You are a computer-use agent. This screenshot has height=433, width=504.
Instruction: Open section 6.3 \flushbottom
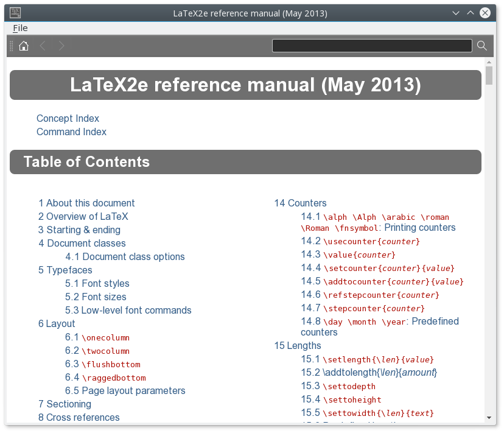tap(103, 364)
